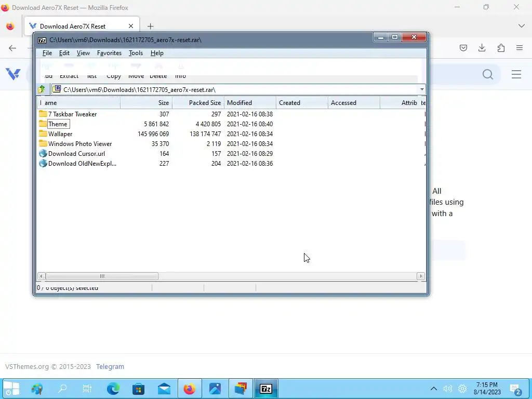Show hidden system tray icons chevron
Screen dimensions: 532x399
coord(434,389)
